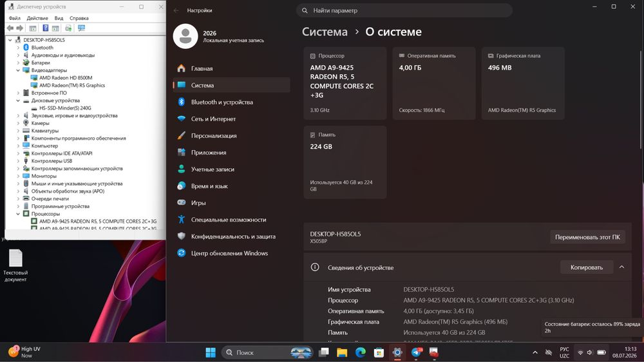Click the Wi-Fi tray icon
This screenshot has height=362, width=644.
(x=580, y=352)
